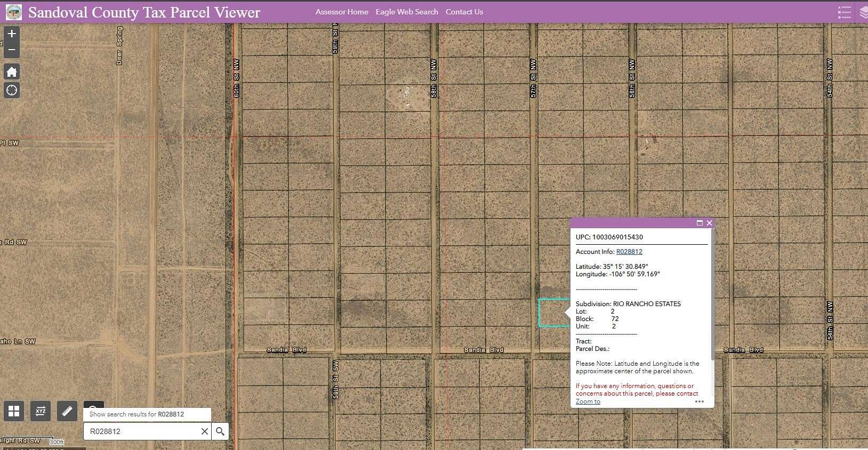The height and width of the screenshot is (450, 868).
Task: Click the Deer Spring road label
Action: (x=119, y=46)
